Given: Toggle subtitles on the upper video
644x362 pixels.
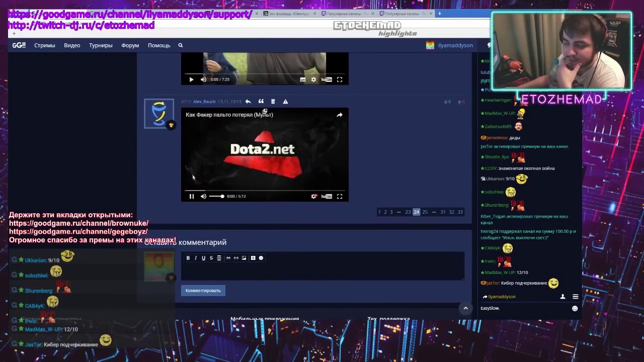Looking at the screenshot, I should point(303,79).
